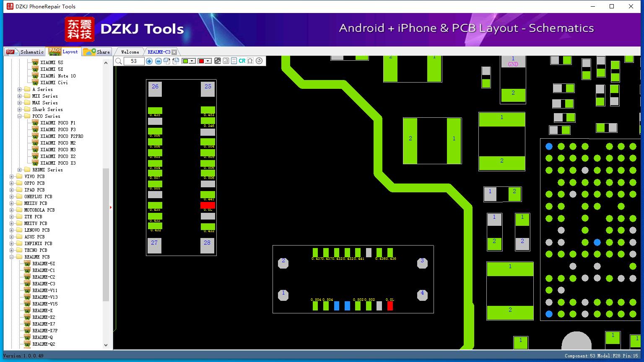Maximize the DZKJ PhoneRepair Tools window
Screen dimensions: 644x362
tap(612, 6)
